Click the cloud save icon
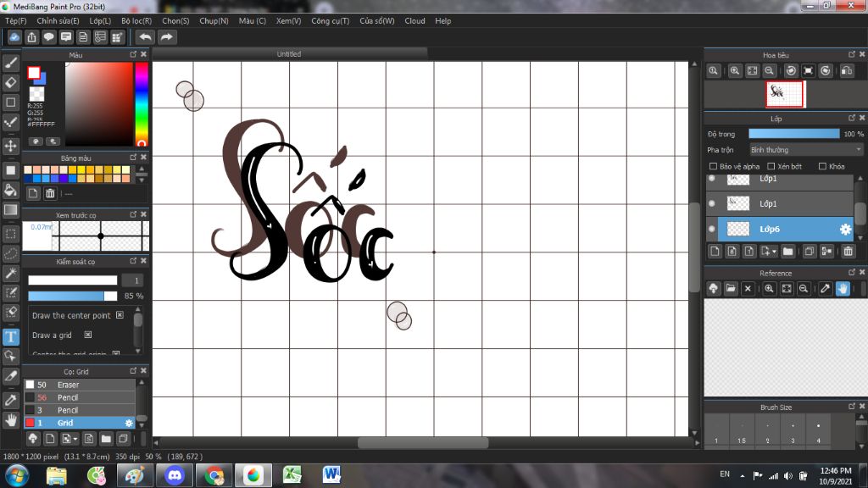The height and width of the screenshot is (488, 868). tap(14, 37)
